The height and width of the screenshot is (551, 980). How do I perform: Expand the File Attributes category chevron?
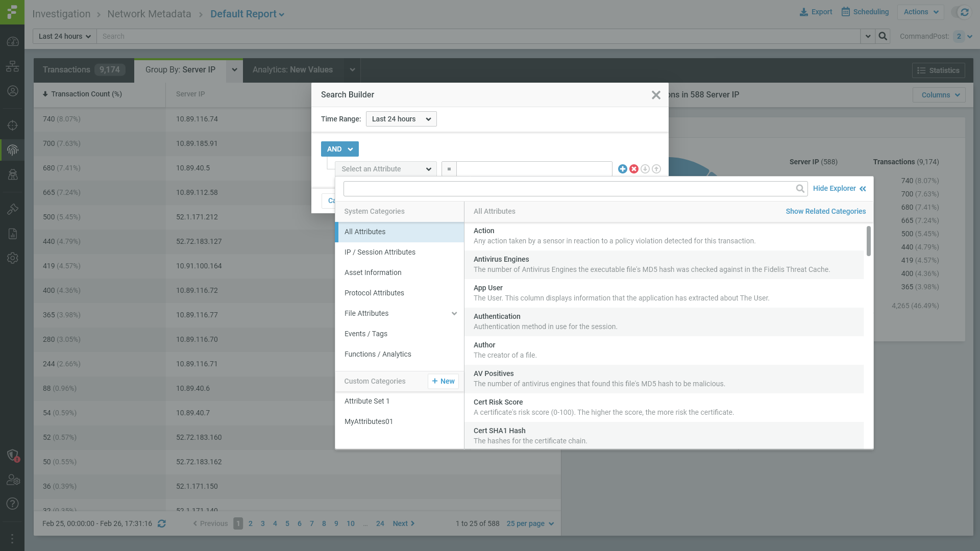coord(454,313)
